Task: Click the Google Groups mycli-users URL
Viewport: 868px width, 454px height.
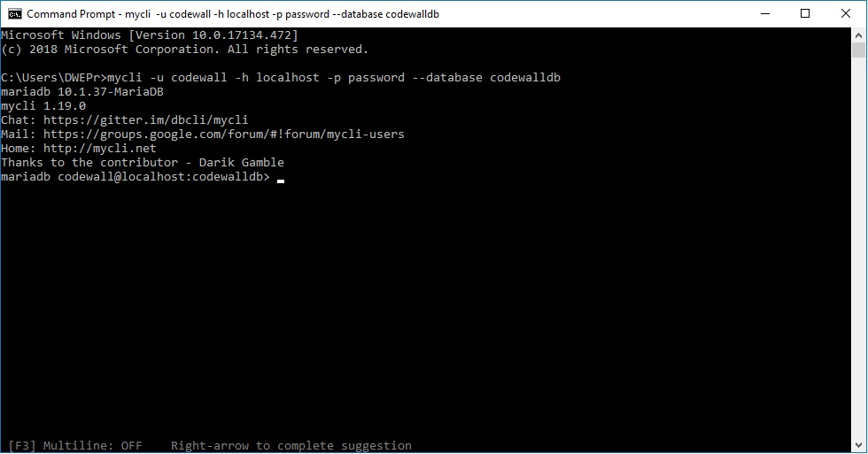Action: [223, 135]
